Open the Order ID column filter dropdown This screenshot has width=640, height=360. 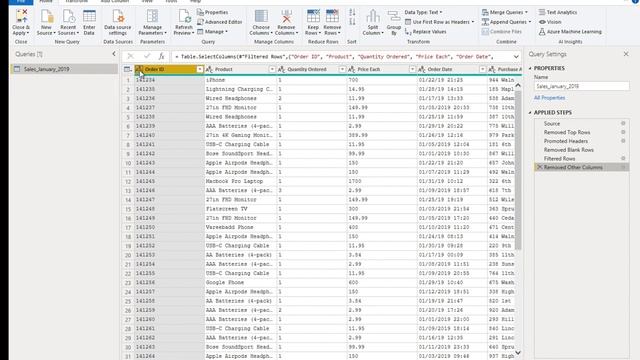click(200, 69)
